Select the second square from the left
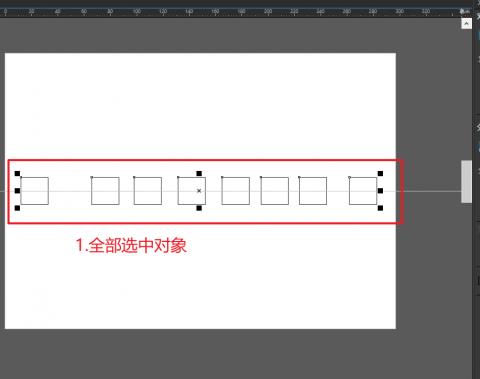 [x=105, y=191]
